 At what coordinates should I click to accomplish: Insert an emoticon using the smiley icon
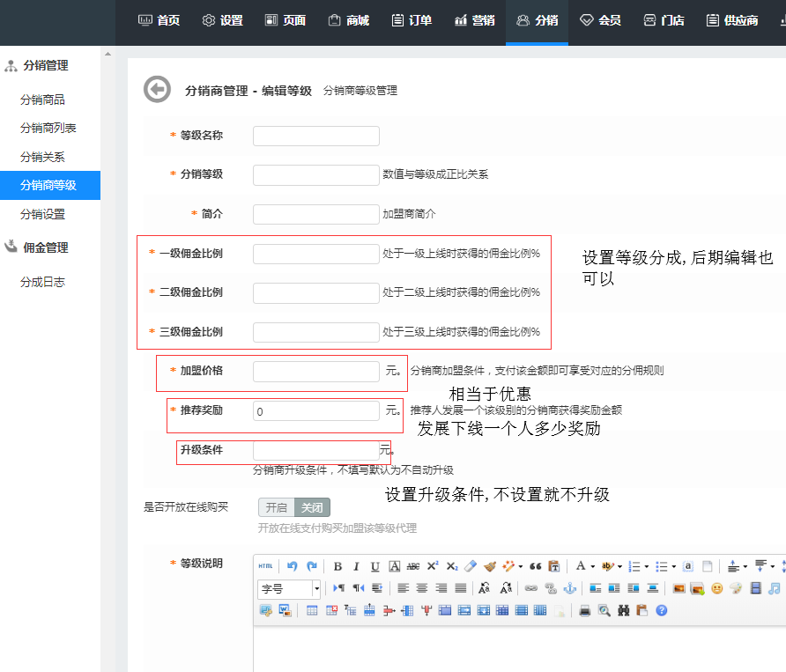pos(716,588)
